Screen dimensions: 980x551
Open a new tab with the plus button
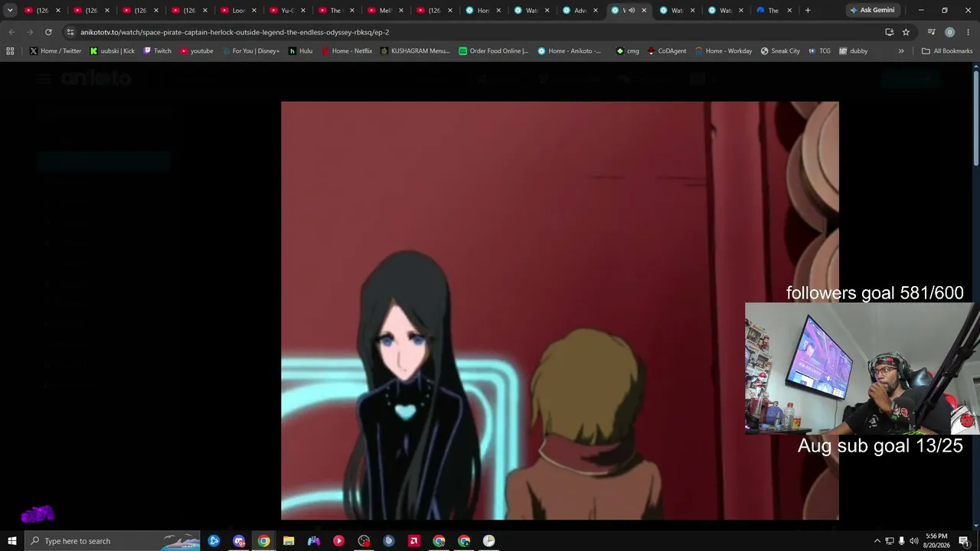[808, 11]
